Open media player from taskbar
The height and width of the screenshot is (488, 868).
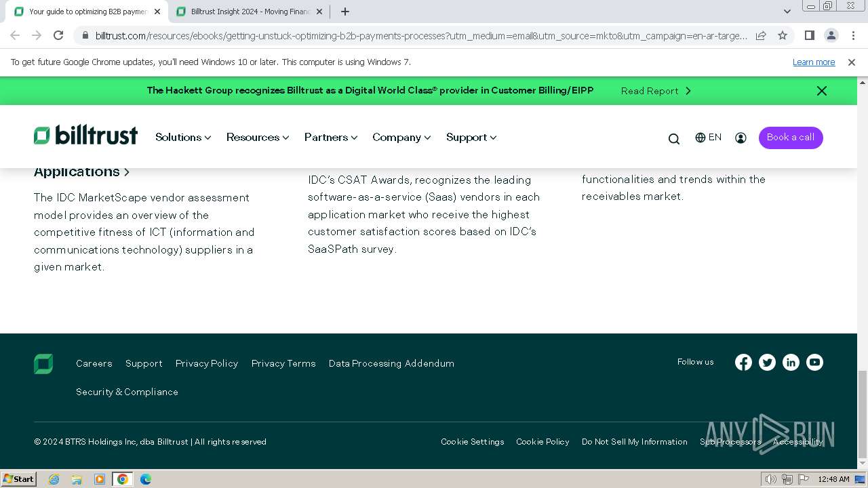tap(100, 479)
